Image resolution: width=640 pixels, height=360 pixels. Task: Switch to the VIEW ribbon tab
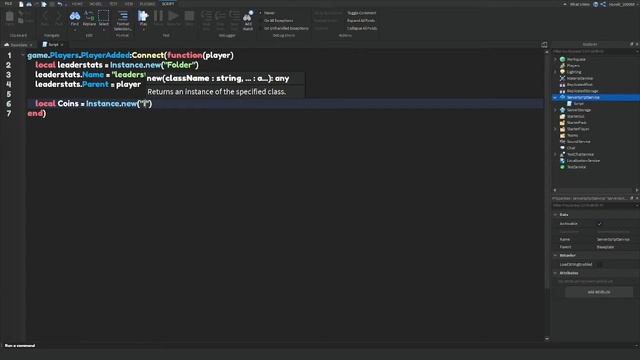click(129, 4)
